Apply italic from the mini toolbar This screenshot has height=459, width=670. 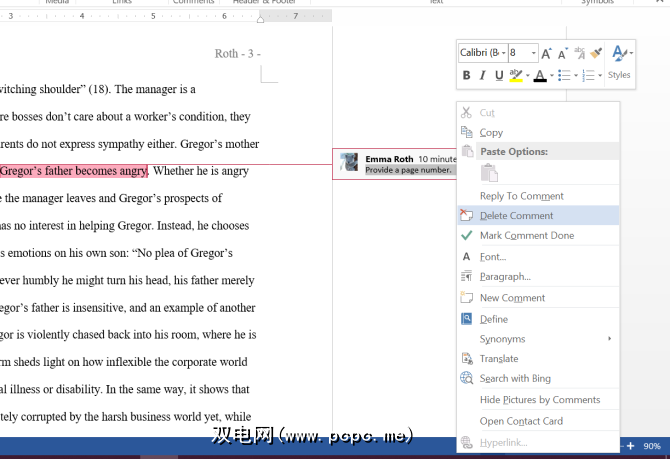tap(483, 75)
